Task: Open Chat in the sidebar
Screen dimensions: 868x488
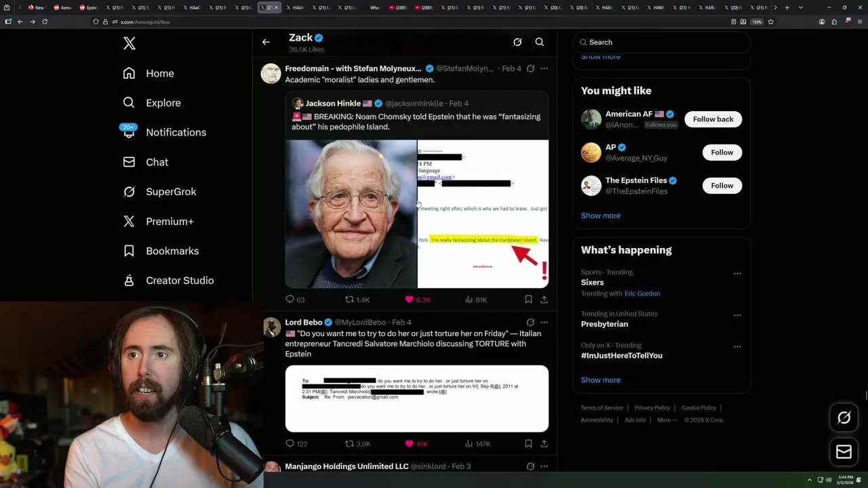Action: pyautogui.click(x=146, y=162)
